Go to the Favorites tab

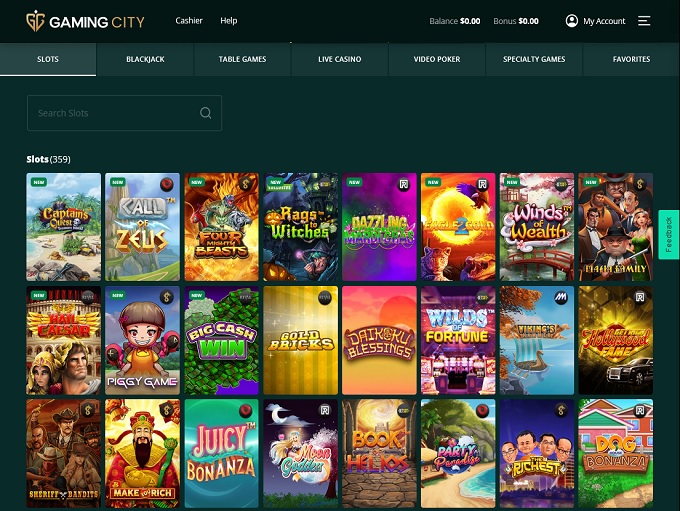pyautogui.click(x=631, y=59)
